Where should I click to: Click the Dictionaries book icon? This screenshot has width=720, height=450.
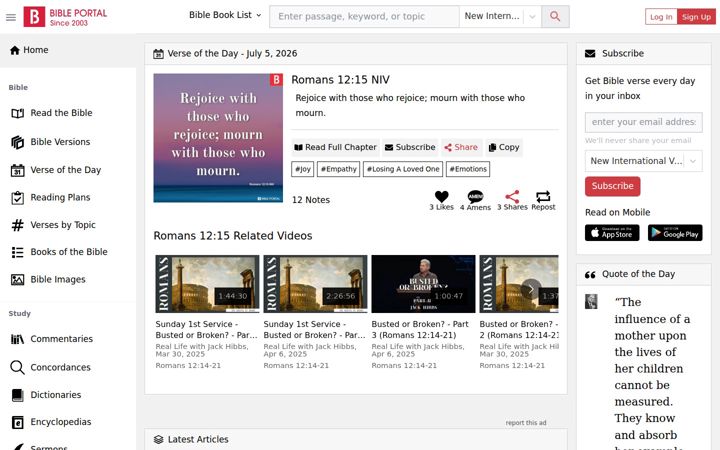tap(17, 395)
